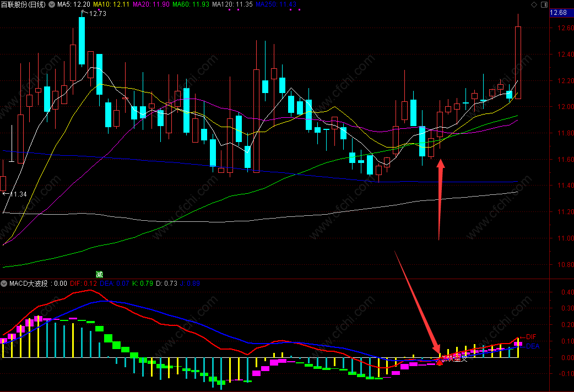Click the 11.60 price axis value

(x=566, y=160)
